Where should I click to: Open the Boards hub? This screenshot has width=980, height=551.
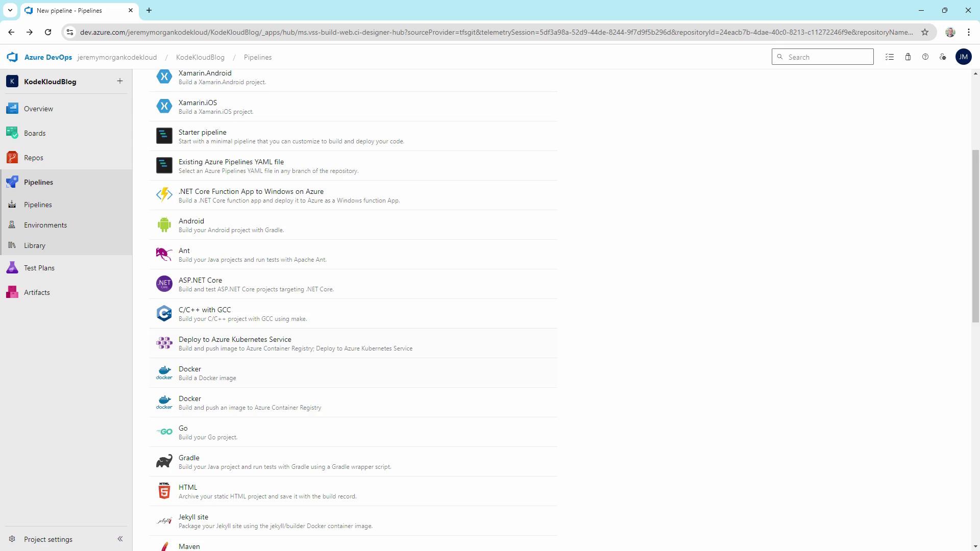point(66,133)
